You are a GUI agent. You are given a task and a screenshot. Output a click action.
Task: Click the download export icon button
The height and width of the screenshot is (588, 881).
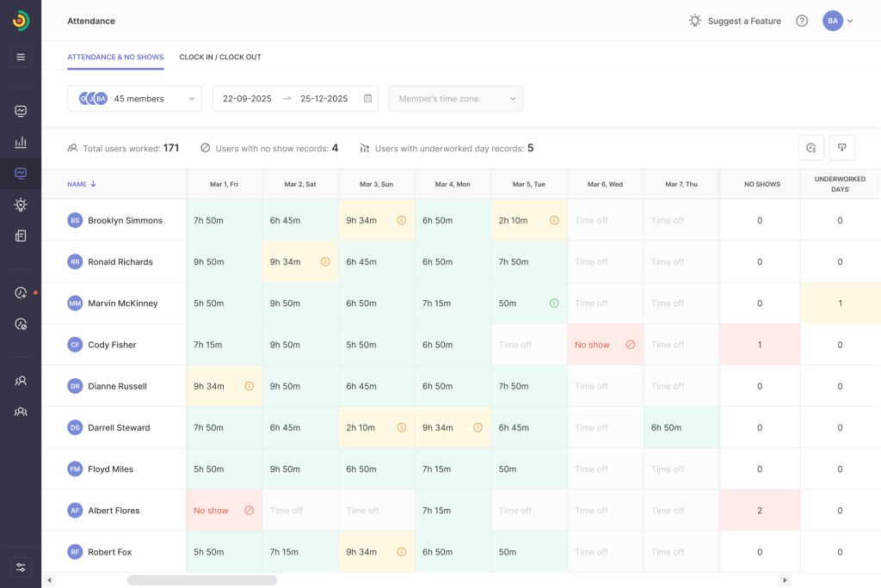tap(841, 148)
